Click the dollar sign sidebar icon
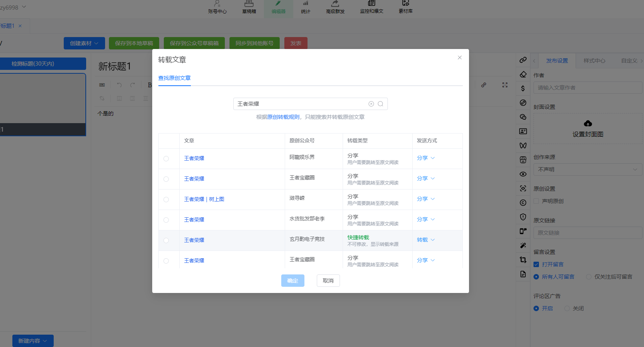Screen dimensions: 644x347 (523, 88)
